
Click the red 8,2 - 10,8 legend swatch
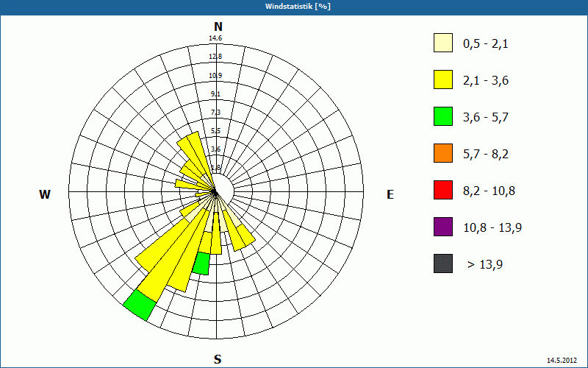coord(443,190)
